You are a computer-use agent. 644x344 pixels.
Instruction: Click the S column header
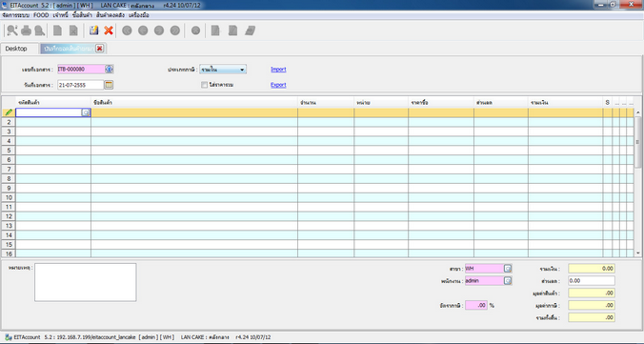click(x=608, y=102)
